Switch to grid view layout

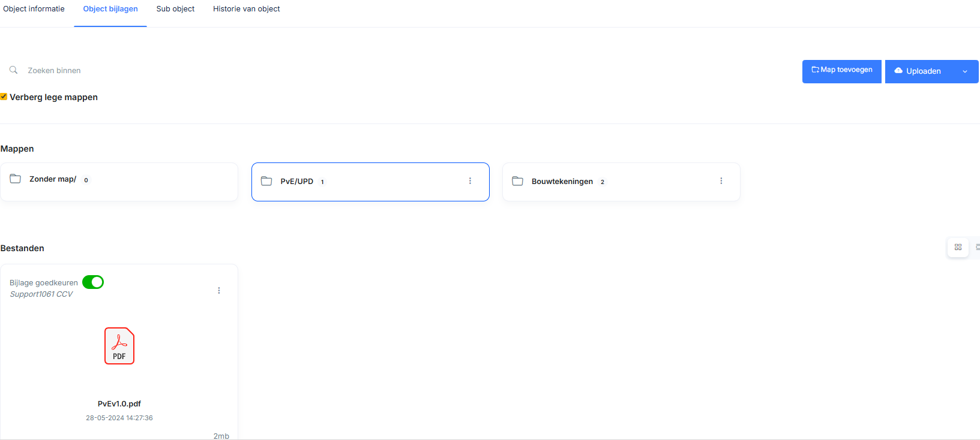point(958,247)
